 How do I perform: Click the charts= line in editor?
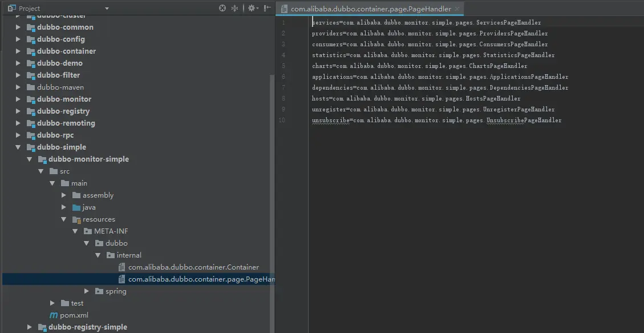(x=419, y=66)
